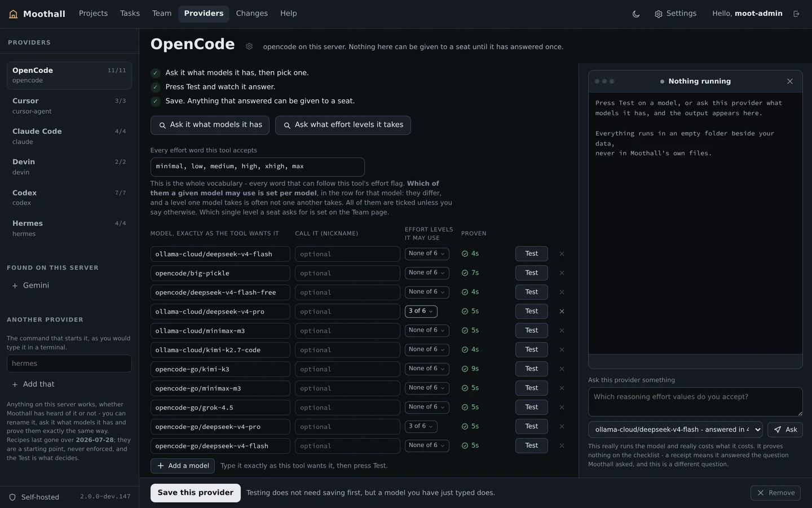
Task: Click the proven checkmark for opencode-go/kimi-k3
Action: (465, 369)
